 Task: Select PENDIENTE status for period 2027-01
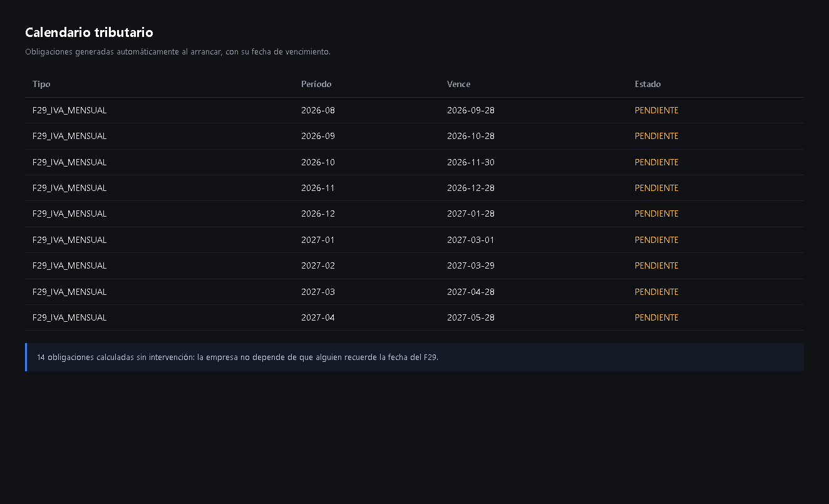point(657,240)
